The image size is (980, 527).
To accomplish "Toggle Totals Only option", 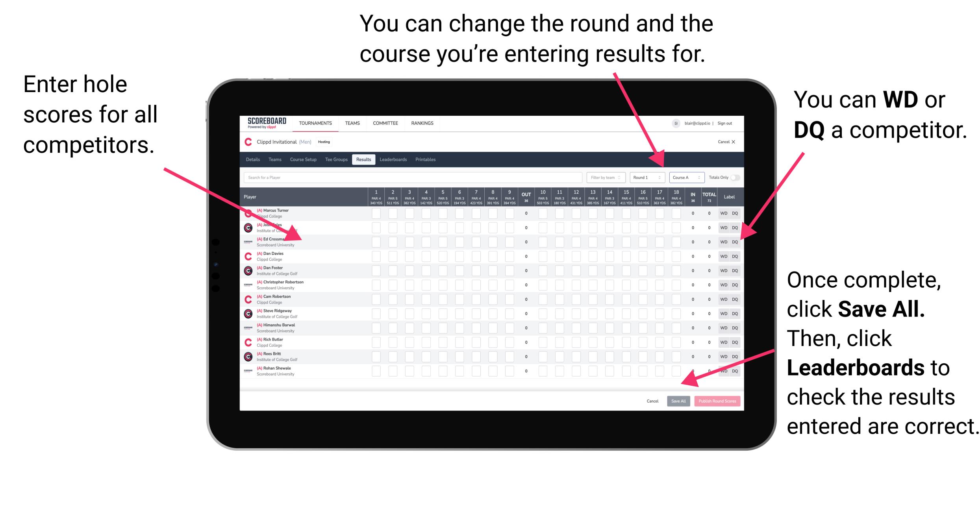I will point(734,177).
